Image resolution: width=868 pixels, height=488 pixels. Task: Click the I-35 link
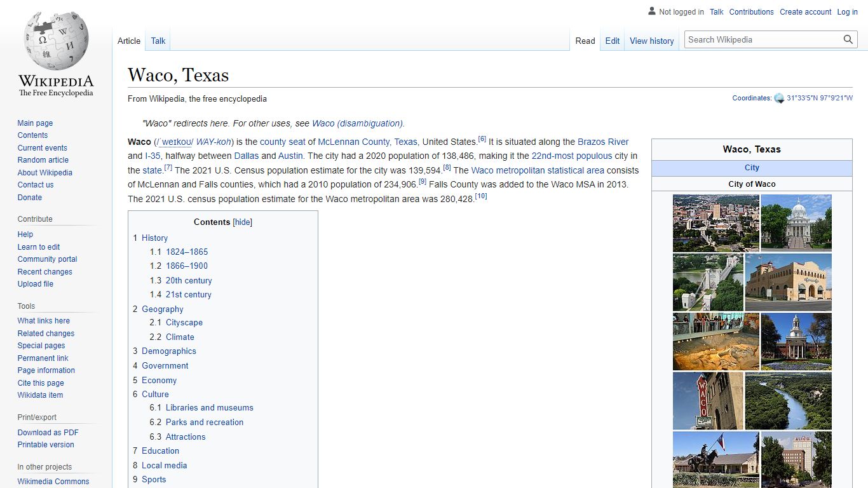(153, 156)
